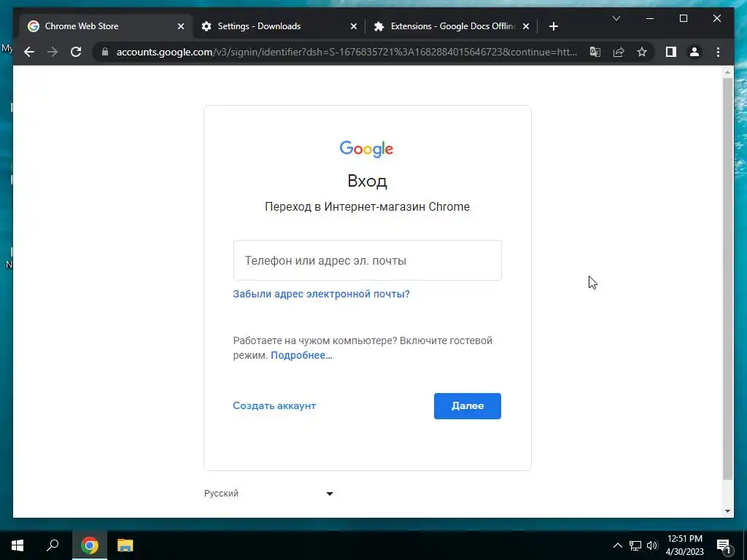Open the Windows Start menu
The width and height of the screenshot is (747, 560).
tap(18, 545)
